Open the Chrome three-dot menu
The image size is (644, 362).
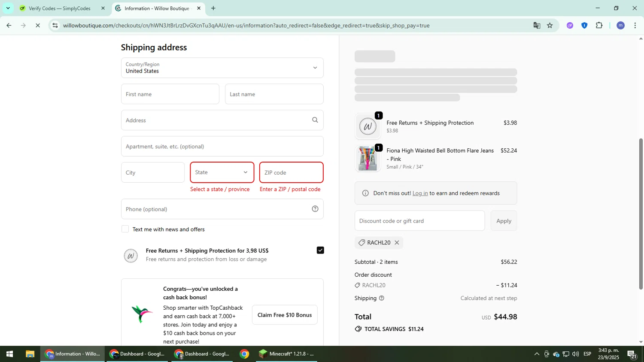point(635,26)
